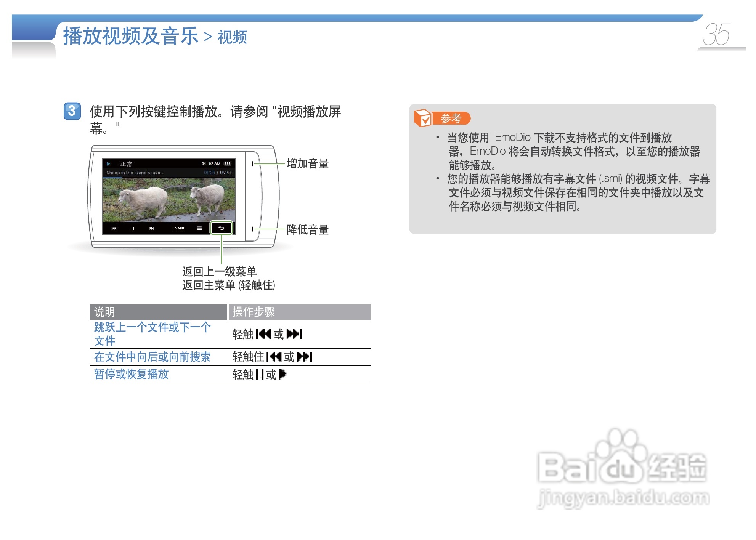Tap the previous track button on player

click(114, 228)
